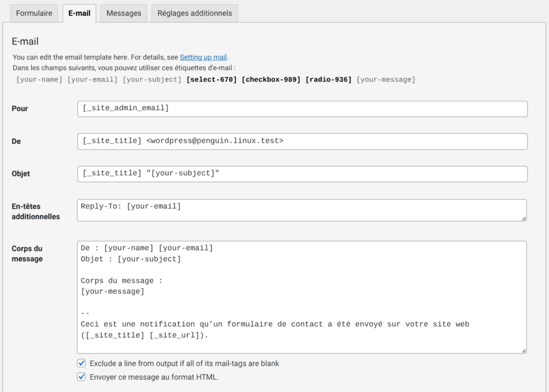Uncheck Exclude a line if mail-tags blank

[81, 364]
